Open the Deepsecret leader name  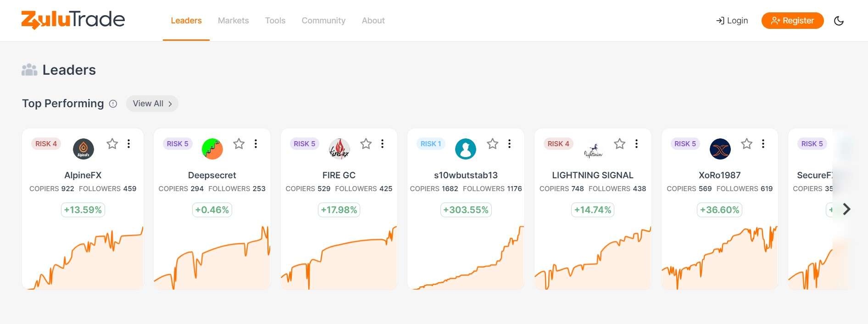coord(212,175)
